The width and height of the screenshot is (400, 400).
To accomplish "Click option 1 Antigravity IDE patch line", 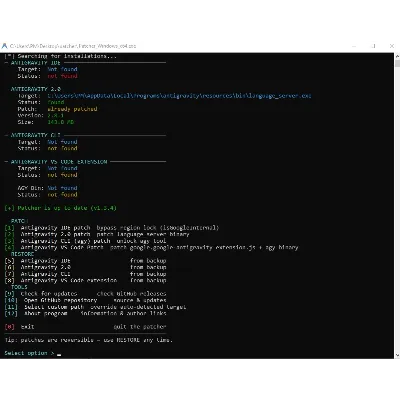I will (x=112, y=228).
